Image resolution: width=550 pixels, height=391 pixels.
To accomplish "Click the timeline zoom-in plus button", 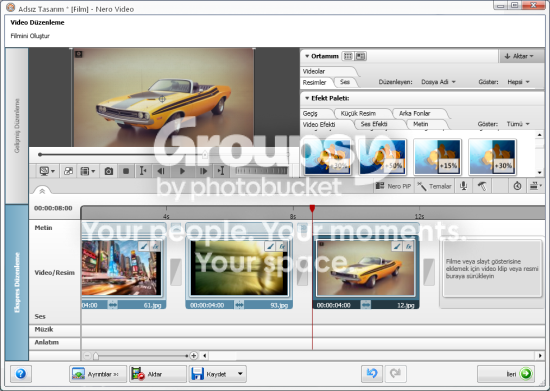I will click(194, 356).
